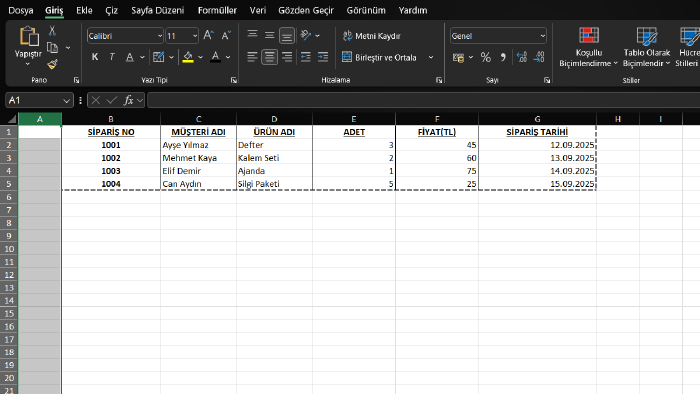Open Genel number format dropdown
The height and width of the screenshot is (394, 700).
click(542, 36)
